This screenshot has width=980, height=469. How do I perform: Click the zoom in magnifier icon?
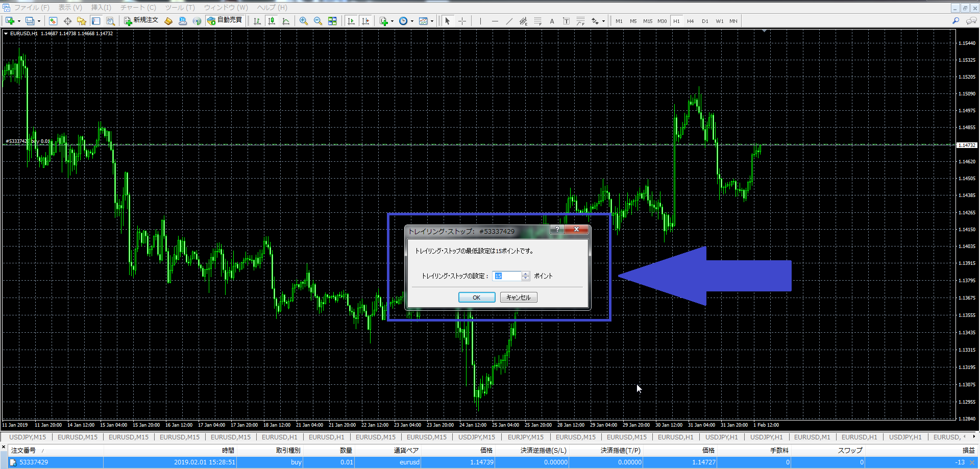[304, 21]
